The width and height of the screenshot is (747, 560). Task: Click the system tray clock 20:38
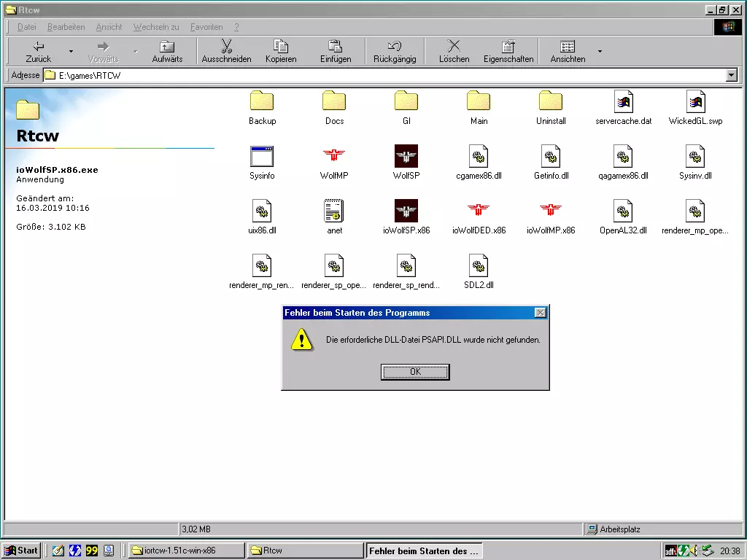729,551
